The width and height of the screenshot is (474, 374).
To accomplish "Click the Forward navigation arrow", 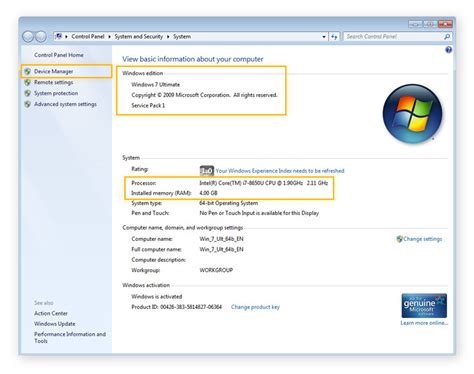I will coord(41,36).
